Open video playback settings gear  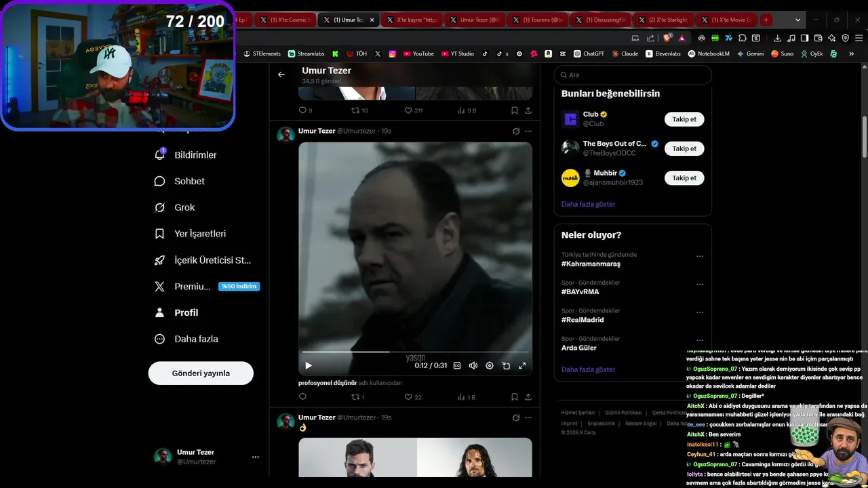tap(490, 365)
